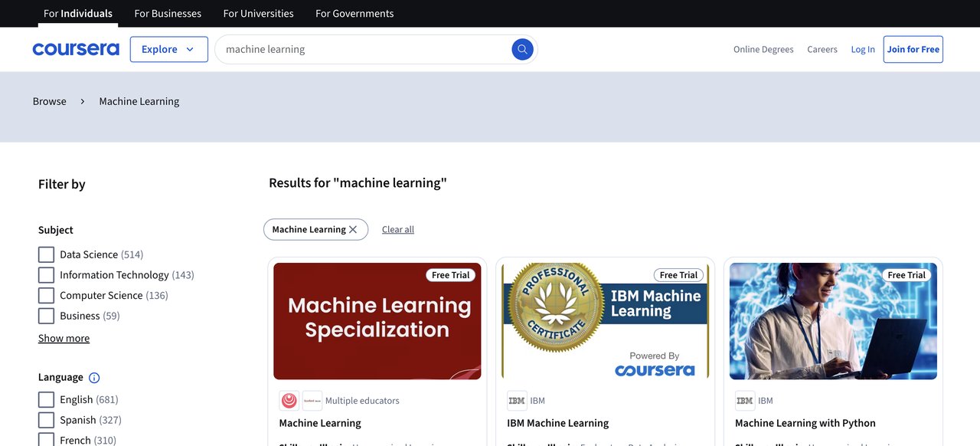The width and height of the screenshot is (980, 446).
Task: Go to Browse breadcrumb
Action: coord(50,101)
